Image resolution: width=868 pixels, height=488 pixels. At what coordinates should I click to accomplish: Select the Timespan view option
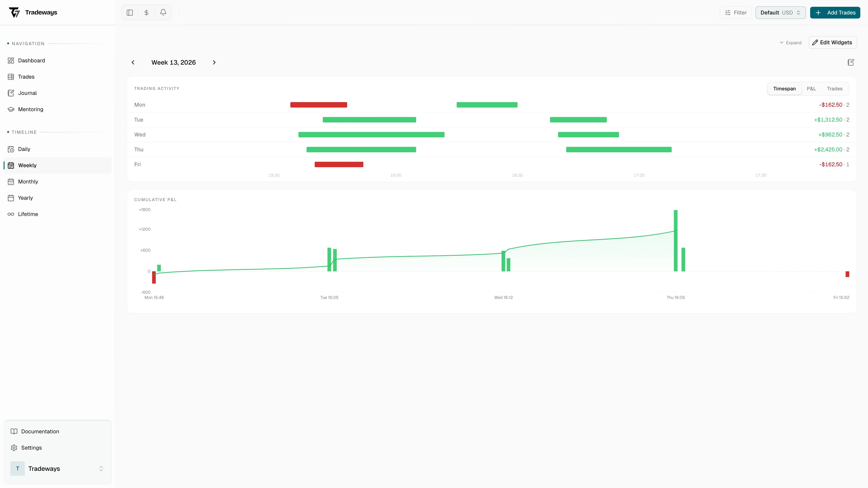pos(784,88)
